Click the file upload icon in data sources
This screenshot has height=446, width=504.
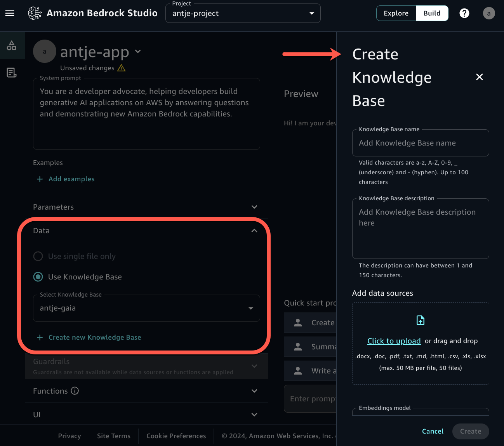421,320
